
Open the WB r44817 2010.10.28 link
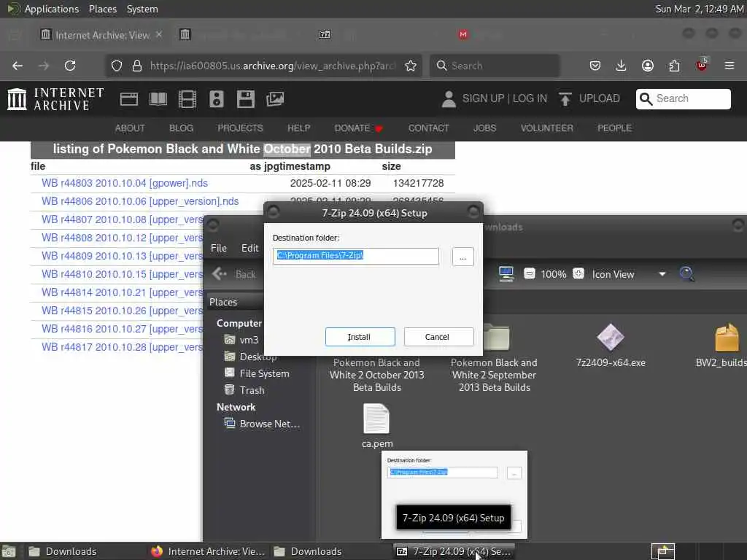point(122,347)
